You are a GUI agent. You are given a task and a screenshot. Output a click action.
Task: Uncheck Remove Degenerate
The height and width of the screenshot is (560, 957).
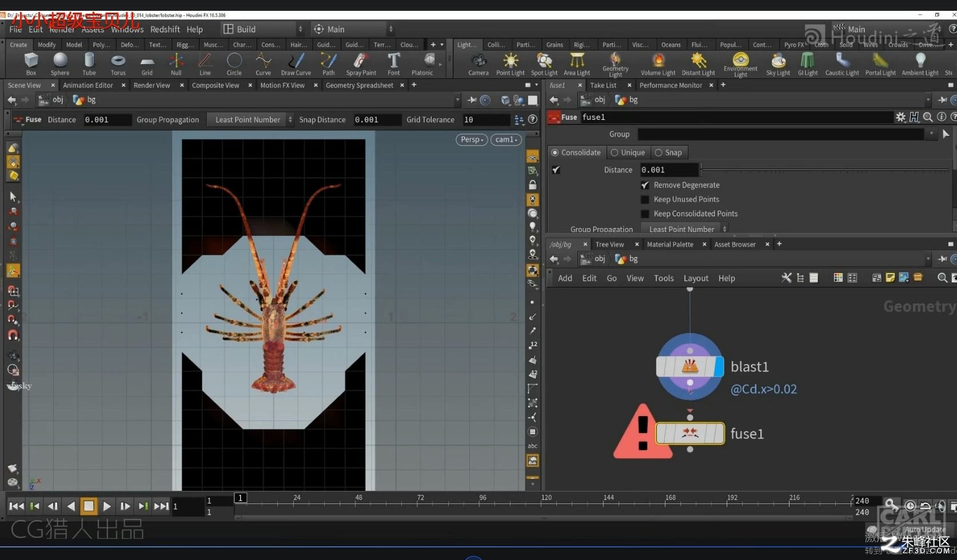coord(645,185)
